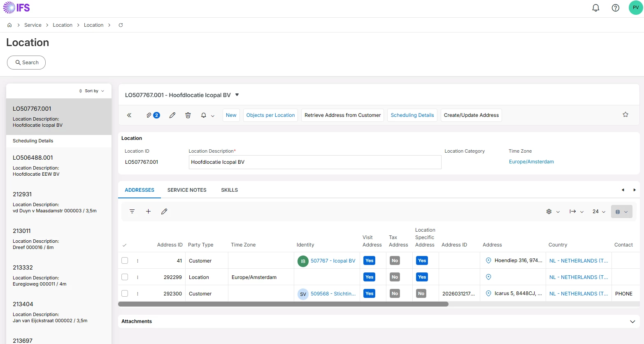
Task: Expand the Attachments section
Action: click(632, 321)
